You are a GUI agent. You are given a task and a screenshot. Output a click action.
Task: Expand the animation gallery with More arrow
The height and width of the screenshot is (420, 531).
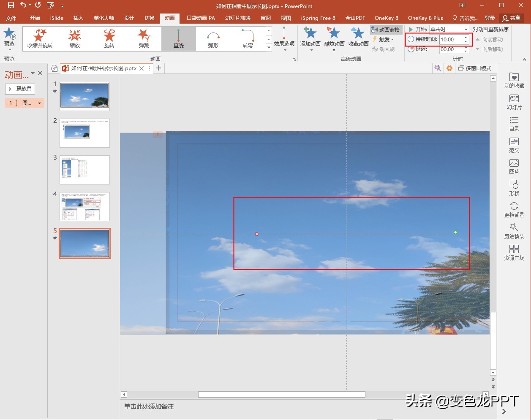click(269, 48)
